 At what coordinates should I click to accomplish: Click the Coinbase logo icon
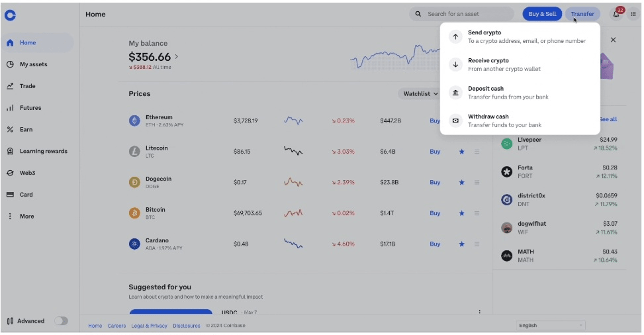(10, 15)
